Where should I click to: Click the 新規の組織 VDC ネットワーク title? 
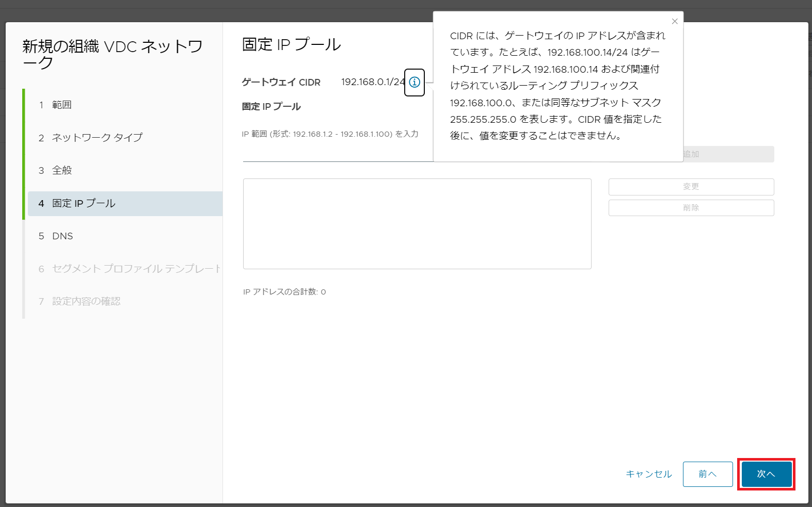pos(113,54)
